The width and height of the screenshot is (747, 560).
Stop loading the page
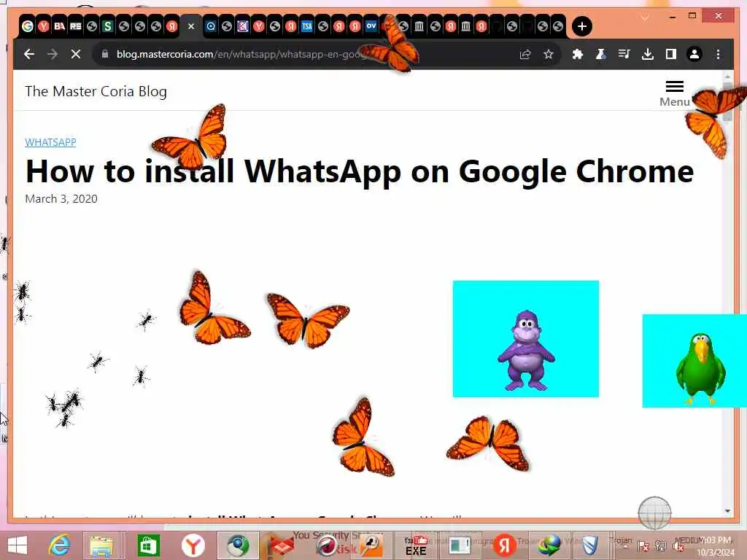pyautogui.click(x=76, y=54)
